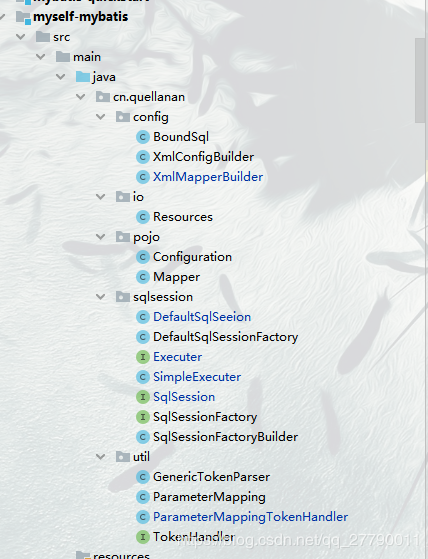Select the DefaultSqlSessionFactory class name
428x559 pixels.
[226, 337]
